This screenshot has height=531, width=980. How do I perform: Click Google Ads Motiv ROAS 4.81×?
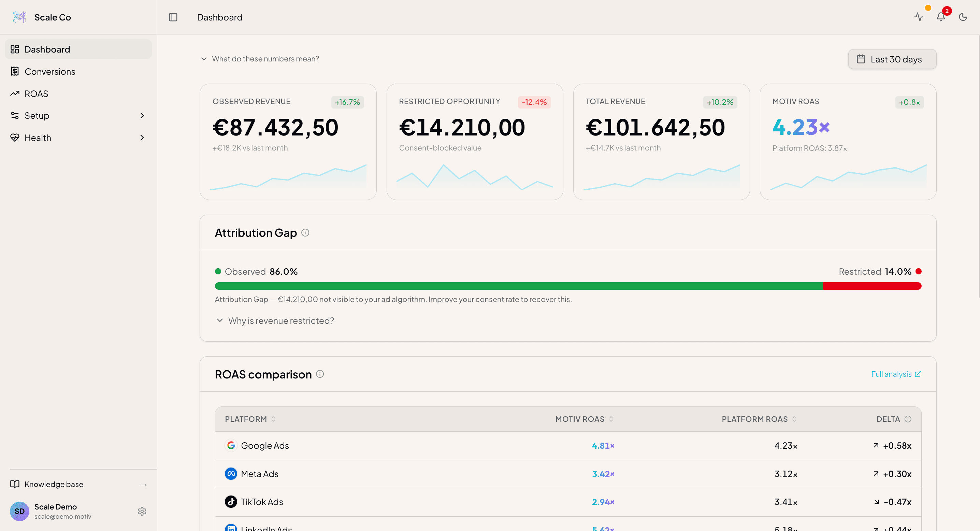(603, 445)
